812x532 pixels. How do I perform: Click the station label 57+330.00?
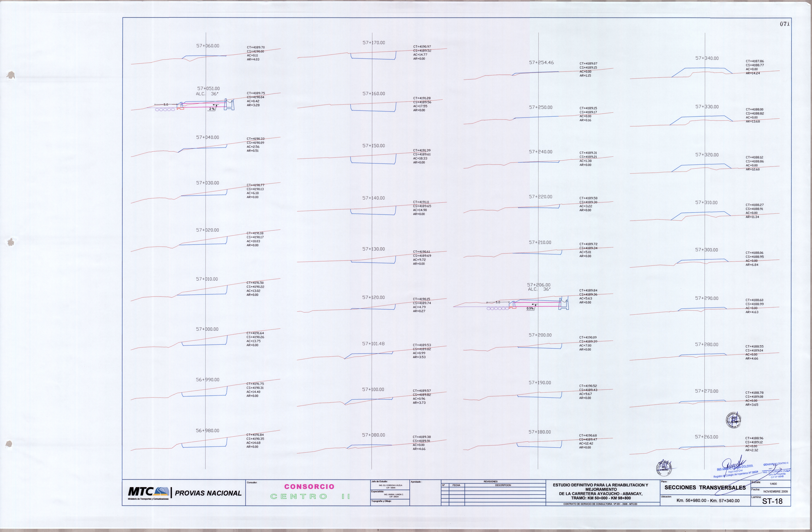tap(707, 107)
